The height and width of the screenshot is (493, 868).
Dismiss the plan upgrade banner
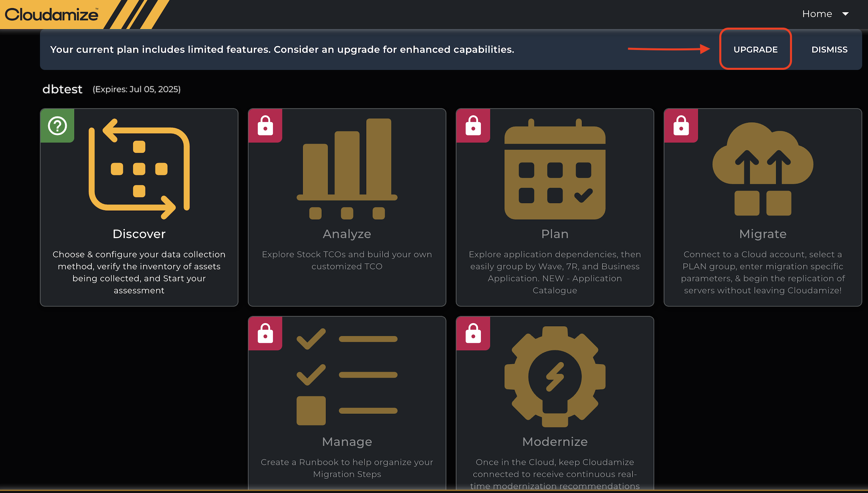(x=829, y=50)
